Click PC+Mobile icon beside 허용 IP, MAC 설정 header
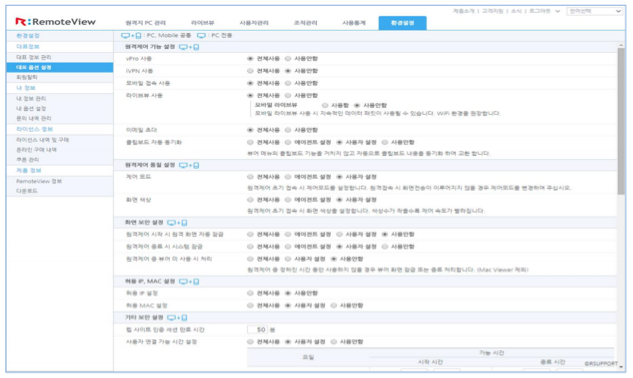 [189, 281]
